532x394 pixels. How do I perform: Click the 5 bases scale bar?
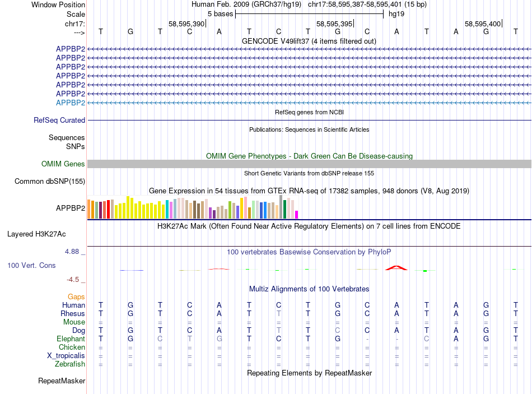(309, 14)
